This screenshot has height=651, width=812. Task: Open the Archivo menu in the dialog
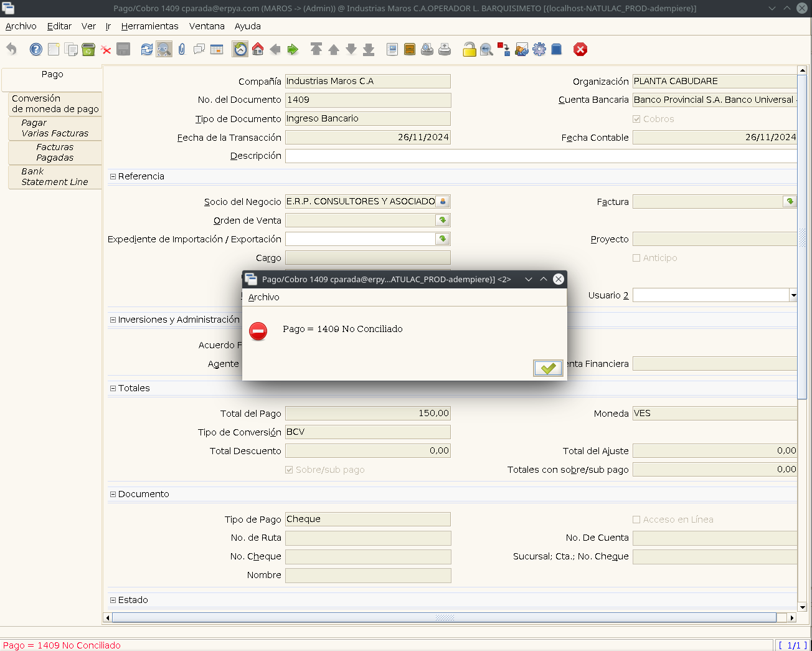pos(264,297)
